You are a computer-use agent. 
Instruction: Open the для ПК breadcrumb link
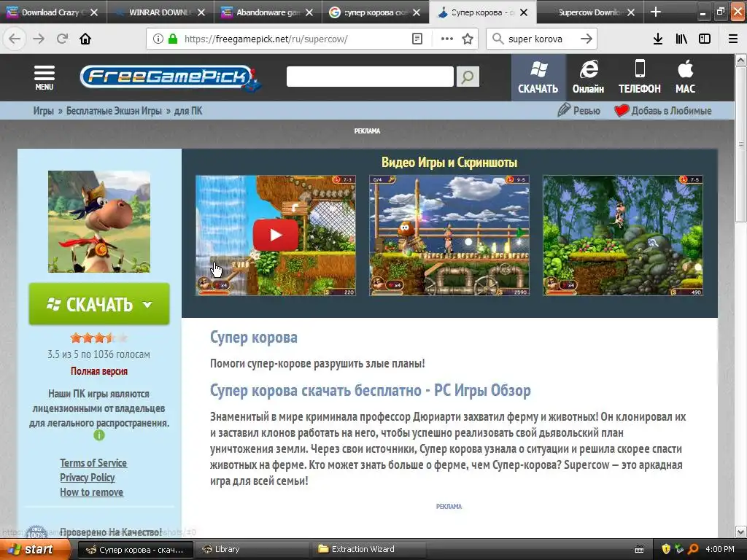188,111
